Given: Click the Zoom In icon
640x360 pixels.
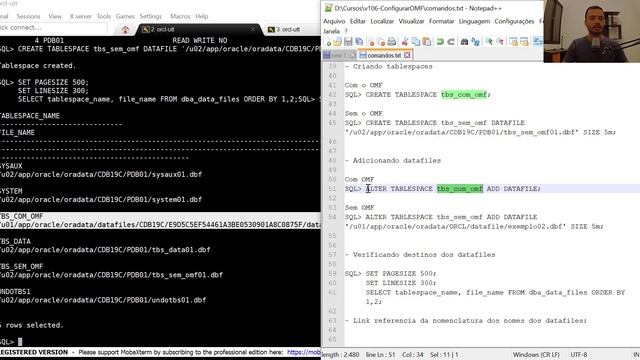Looking at the screenshot, I should [489, 42].
